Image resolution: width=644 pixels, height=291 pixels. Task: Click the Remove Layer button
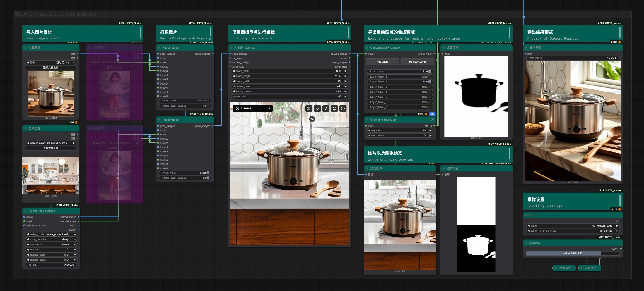pos(417,62)
